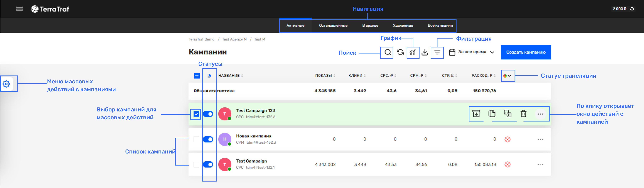644x188 pixels.
Task: Switch to Активные tab
Action: coord(295,26)
